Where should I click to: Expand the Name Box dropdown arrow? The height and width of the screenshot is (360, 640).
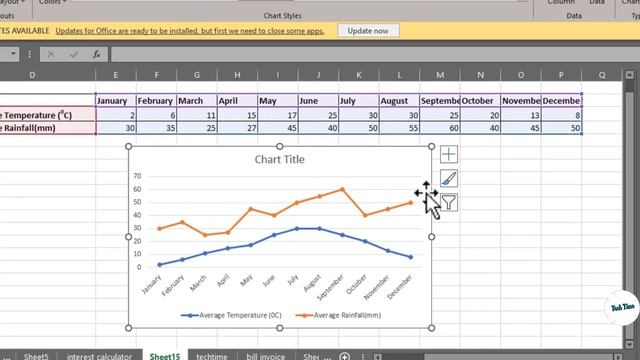tap(13, 54)
